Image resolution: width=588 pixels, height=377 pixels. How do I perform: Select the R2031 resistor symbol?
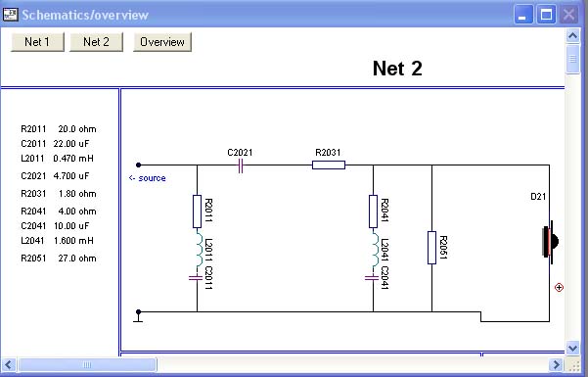pyautogui.click(x=329, y=165)
